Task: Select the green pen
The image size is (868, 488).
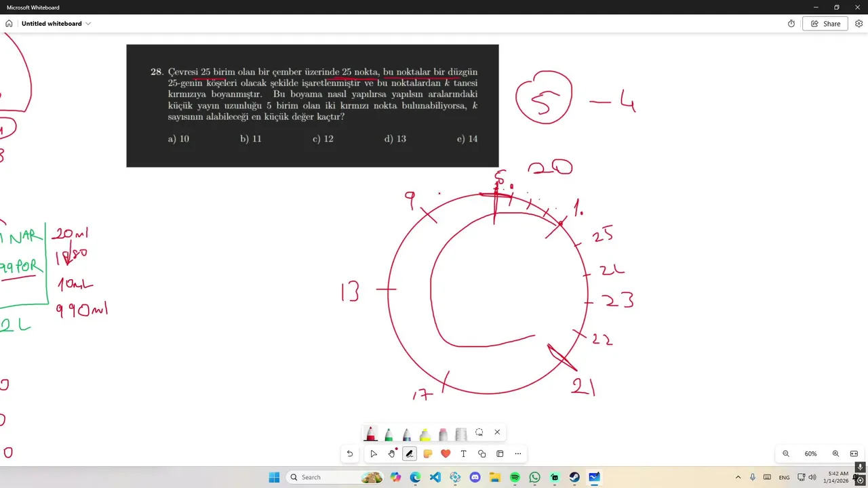Action: tap(389, 433)
